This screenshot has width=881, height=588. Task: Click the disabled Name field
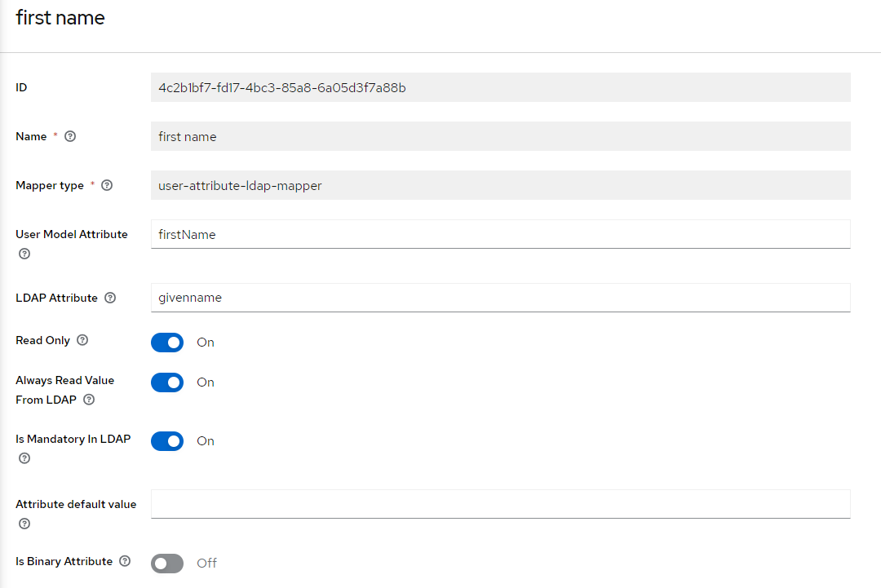[x=500, y=137]
